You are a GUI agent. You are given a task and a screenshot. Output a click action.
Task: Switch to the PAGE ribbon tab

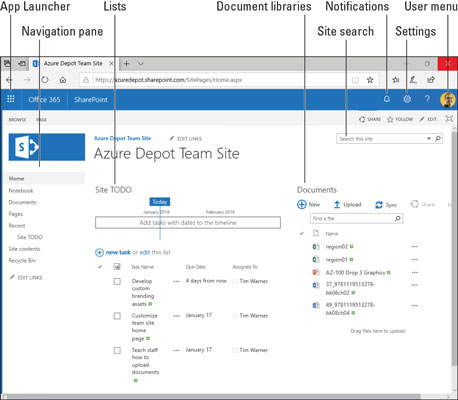point(41,119)
